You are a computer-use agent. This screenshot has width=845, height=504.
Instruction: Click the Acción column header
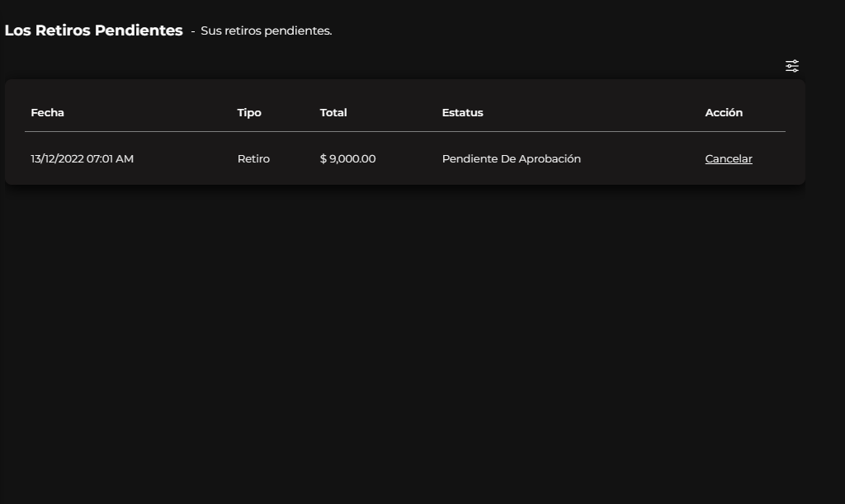(x=724, y=113)
